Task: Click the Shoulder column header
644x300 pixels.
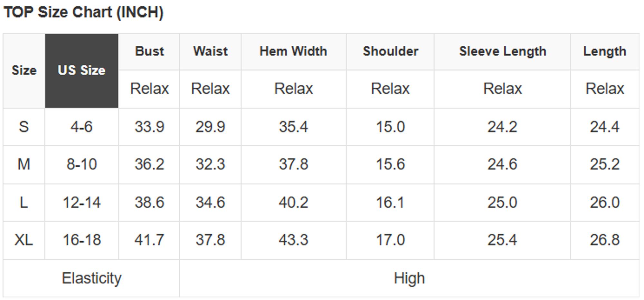Action: point(391,52)
